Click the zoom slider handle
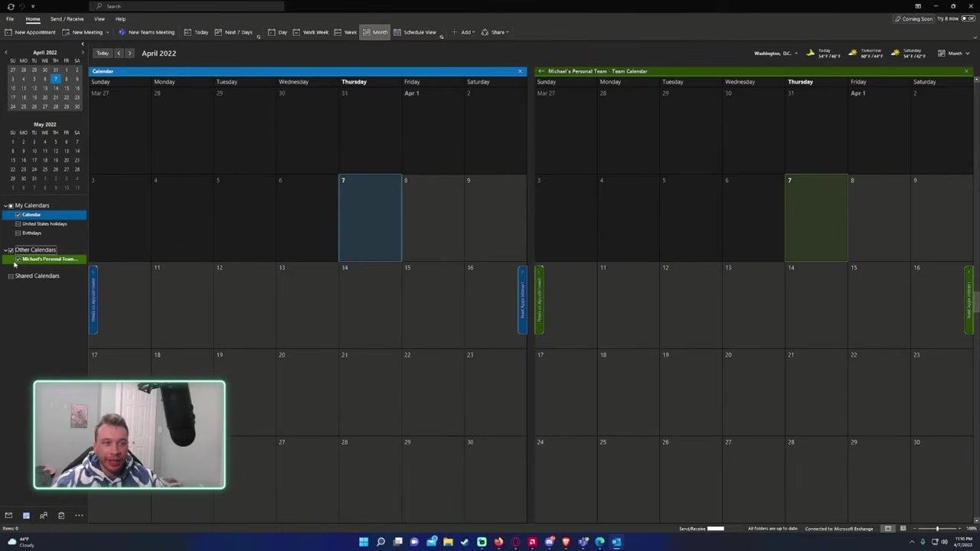This screenshot has height=551, width=980. (x=937, y=528)
